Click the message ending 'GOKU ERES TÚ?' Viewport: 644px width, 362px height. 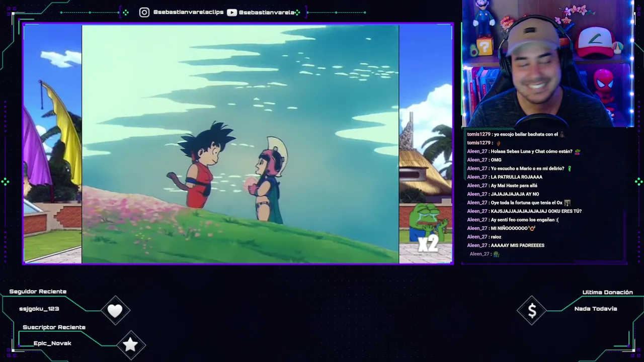536,211
